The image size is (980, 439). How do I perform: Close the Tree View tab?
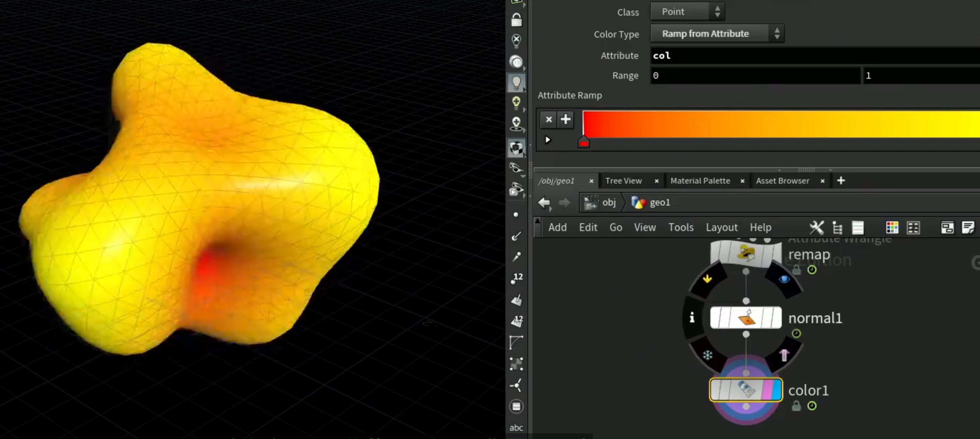tap(656, 181)
